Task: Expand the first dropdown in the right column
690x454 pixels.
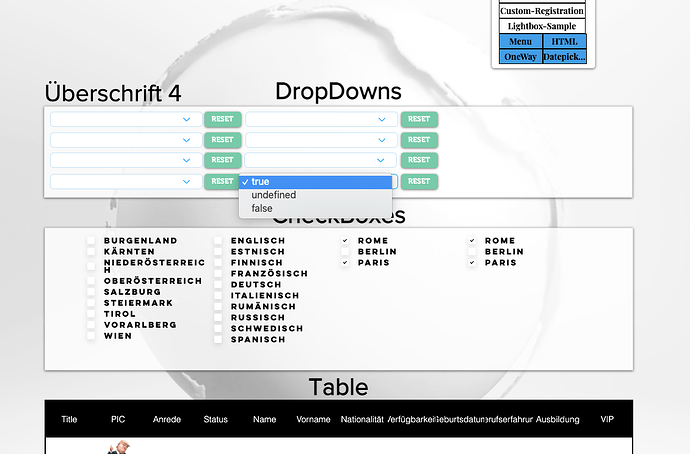Action: coord(321,119)
